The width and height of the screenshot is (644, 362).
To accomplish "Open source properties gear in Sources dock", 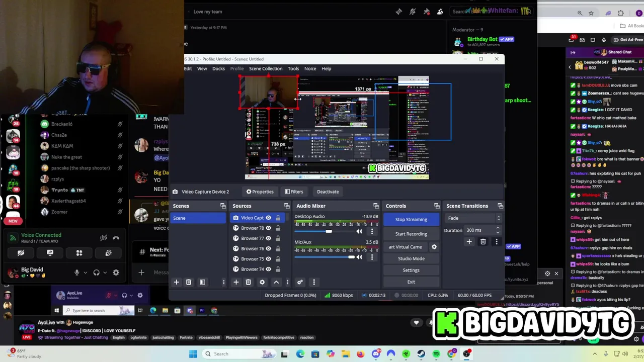I will coord(262,282).
